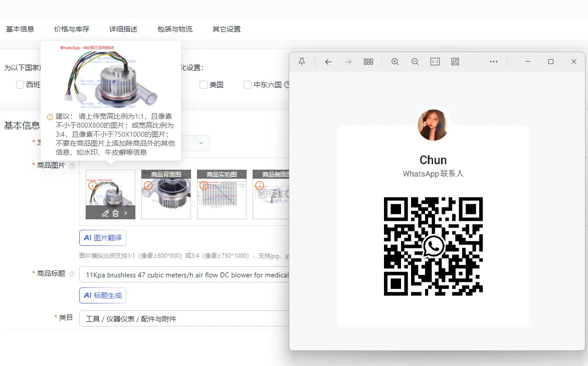
Task: Click into the 商品标题 input field
Action: [184, 275]
